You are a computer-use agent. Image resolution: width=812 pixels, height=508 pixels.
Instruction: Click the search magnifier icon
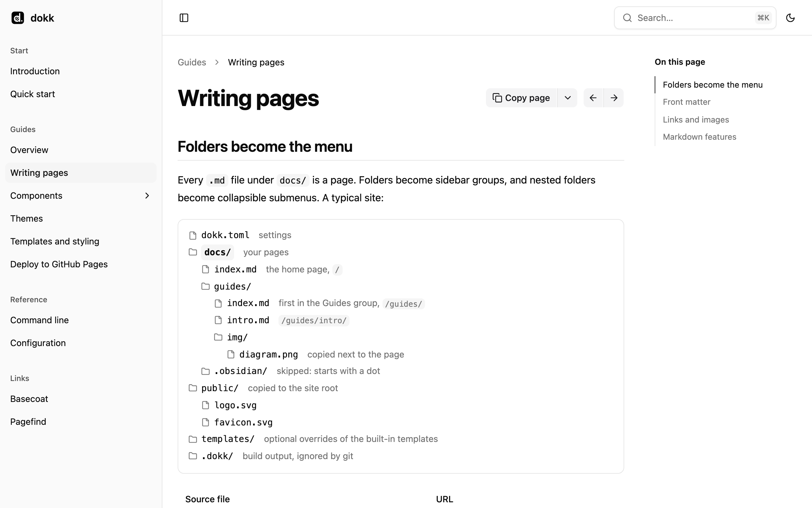click(627, 18)
